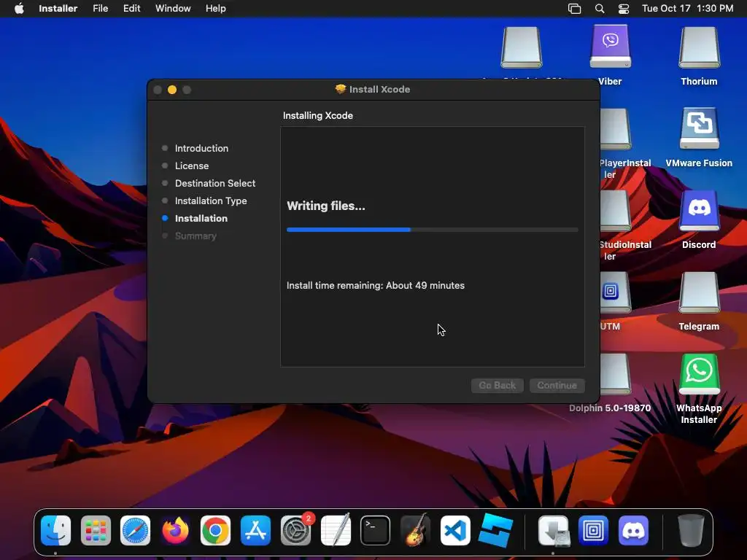Open the Help menu
747x560 pixels.
click(216, 9)
